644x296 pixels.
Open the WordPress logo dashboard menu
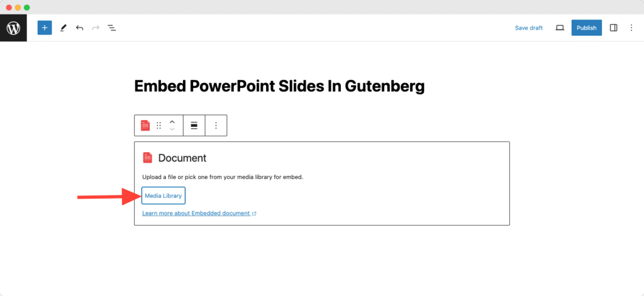(x=14, y=28)
